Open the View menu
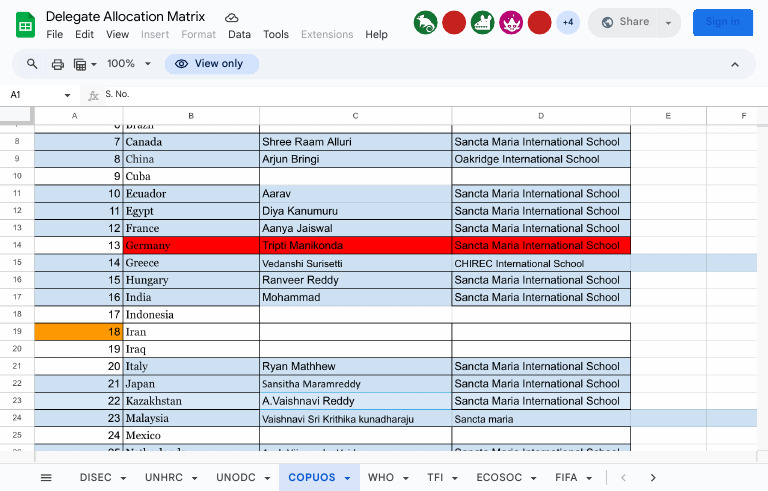Viewport: 768px width, 491px height. pos(118,34)
